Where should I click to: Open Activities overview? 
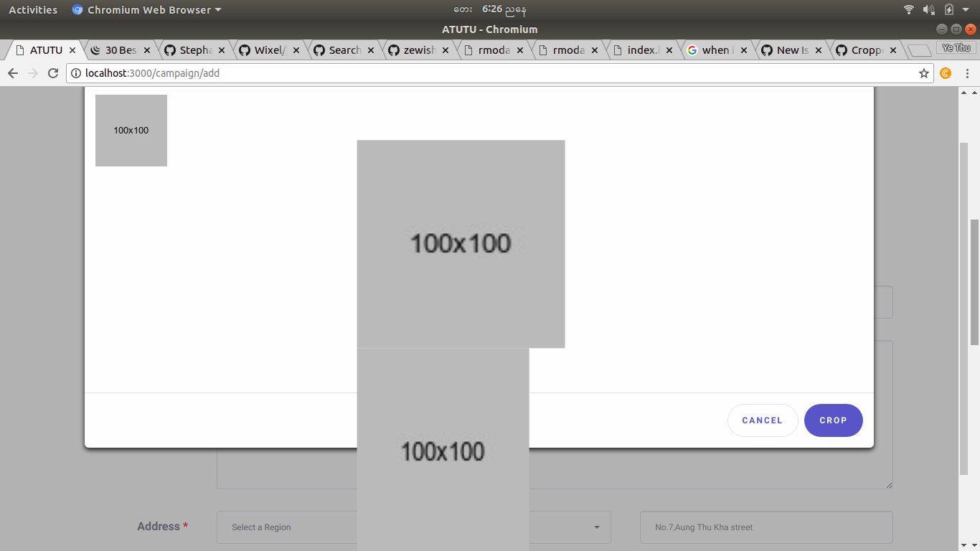(x=32, y=9)
